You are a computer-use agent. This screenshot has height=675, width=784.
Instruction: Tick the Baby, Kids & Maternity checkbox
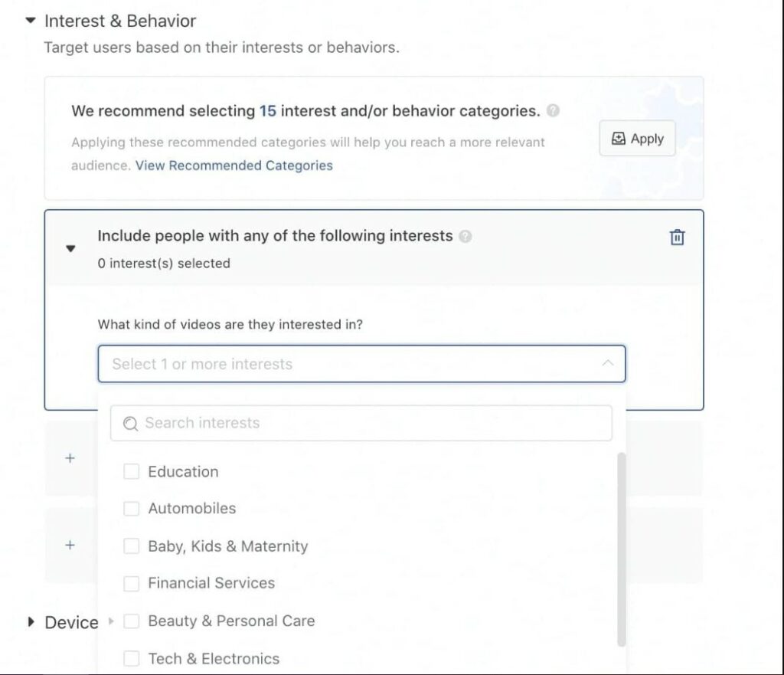(x=131, y=546)
